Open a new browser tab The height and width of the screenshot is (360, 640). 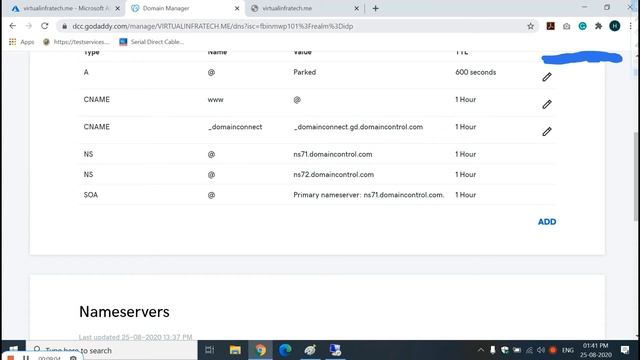tap(376, 8)
